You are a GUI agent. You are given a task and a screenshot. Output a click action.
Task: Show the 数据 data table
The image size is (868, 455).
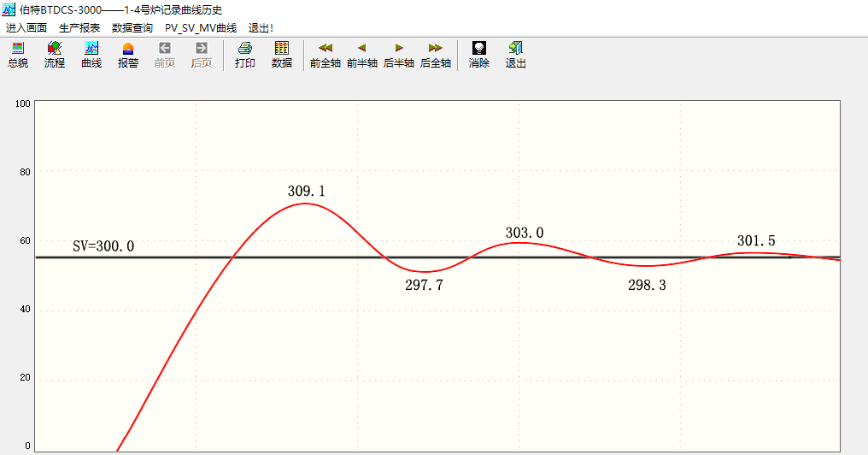click(x=282, y=55)
